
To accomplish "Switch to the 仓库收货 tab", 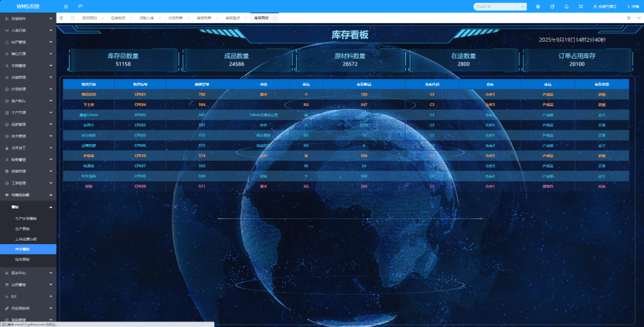I will point(118,18).
